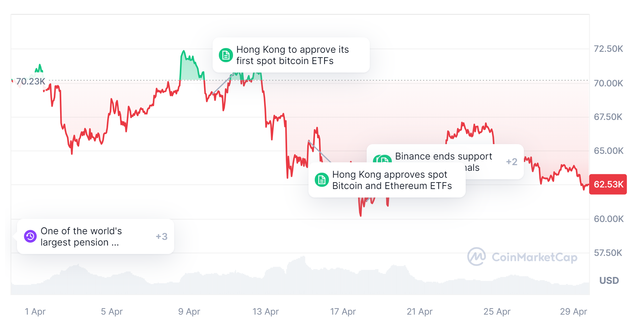Click the green icon on "Hong Kong approves spot" card
The height and width of the screenshot is (319, 644).
[322, 180]
